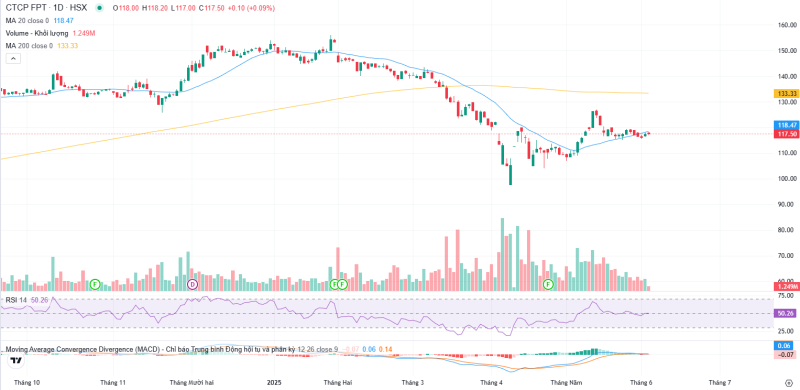Click the 160.00 price scale value
This screenshot has width=800, height=390.
click(786, 25)
